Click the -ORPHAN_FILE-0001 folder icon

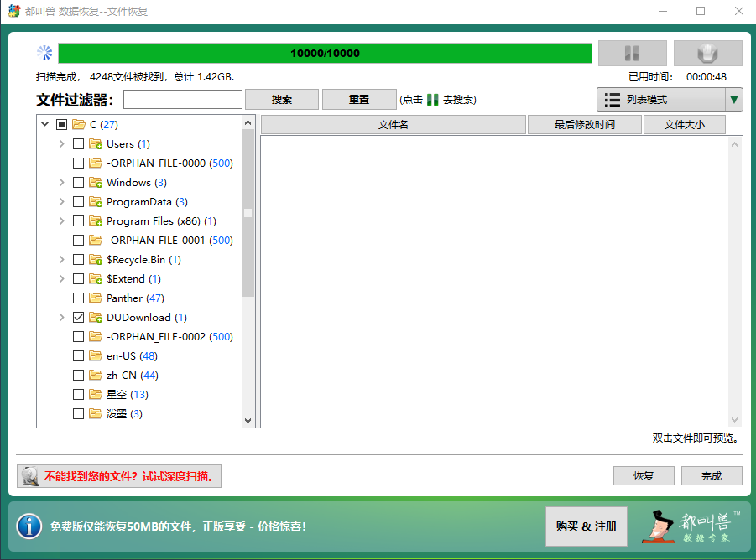pyautogui.click(x=96, y=241)
